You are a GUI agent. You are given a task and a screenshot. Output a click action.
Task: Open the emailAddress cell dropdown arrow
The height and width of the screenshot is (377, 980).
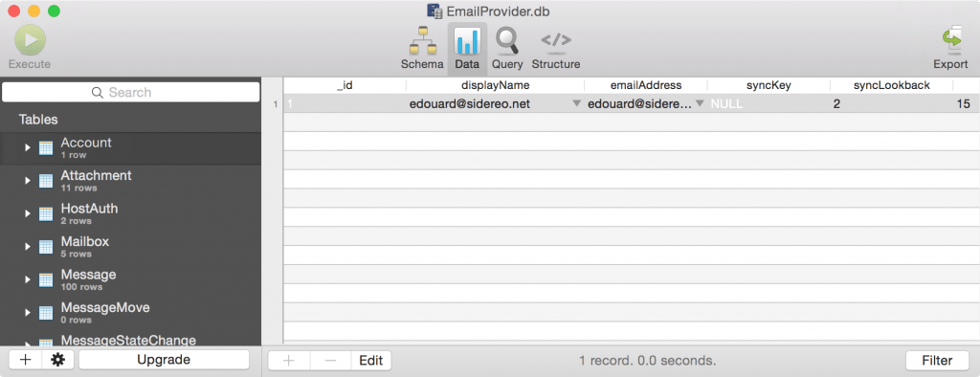[700, 103]
